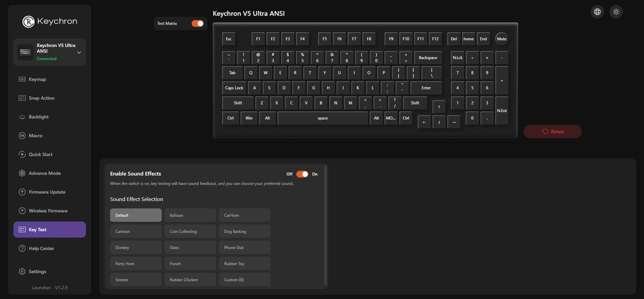Click the Backlight sun icon in sidebar
The image size is (644, 299).
coord(22,117)
